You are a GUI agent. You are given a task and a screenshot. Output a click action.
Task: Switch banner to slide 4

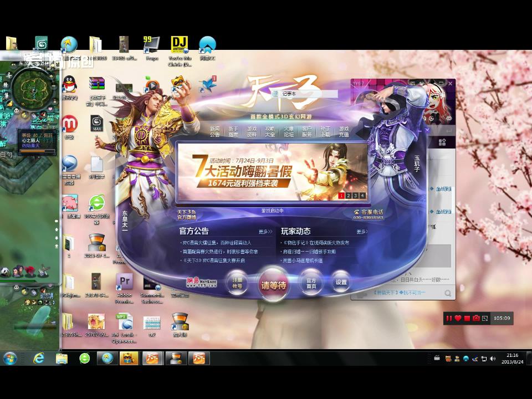pyautogui.click(x=362, y=196)
